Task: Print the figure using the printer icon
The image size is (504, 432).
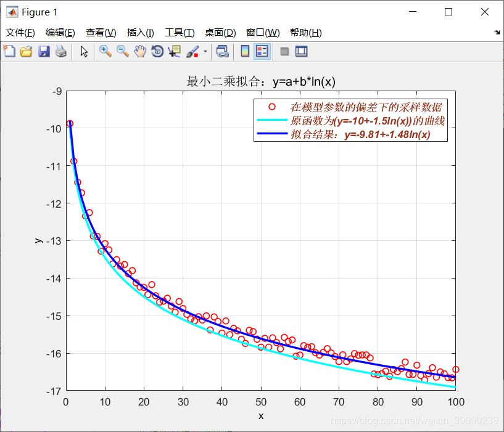Action: pos(61,51)
